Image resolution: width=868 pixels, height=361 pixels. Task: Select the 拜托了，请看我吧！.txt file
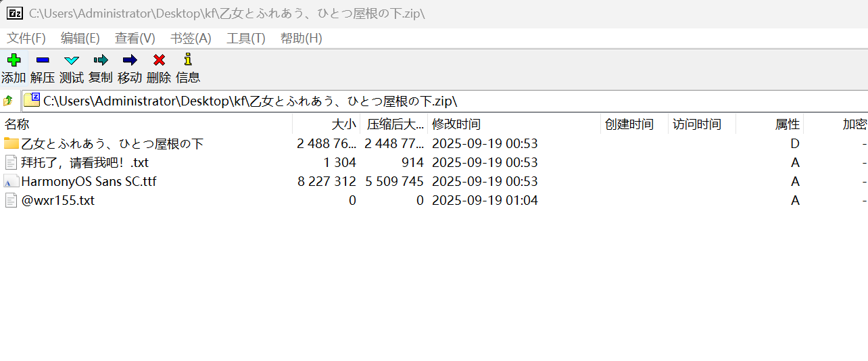[85, 163]
